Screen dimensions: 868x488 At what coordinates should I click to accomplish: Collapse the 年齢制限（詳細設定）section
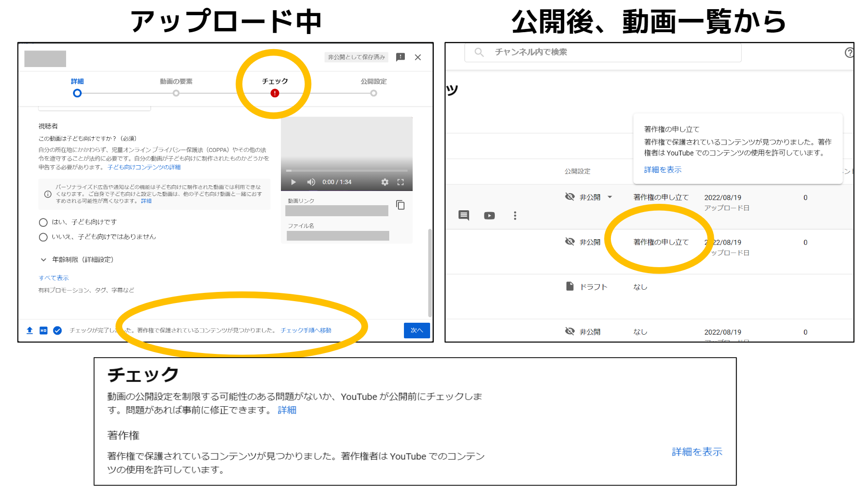point(44,259)
